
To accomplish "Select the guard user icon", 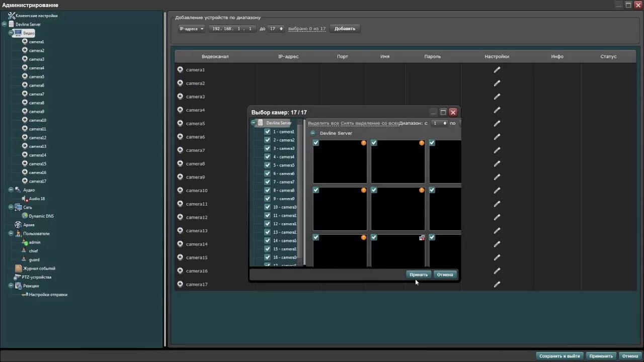I will 25,259.
